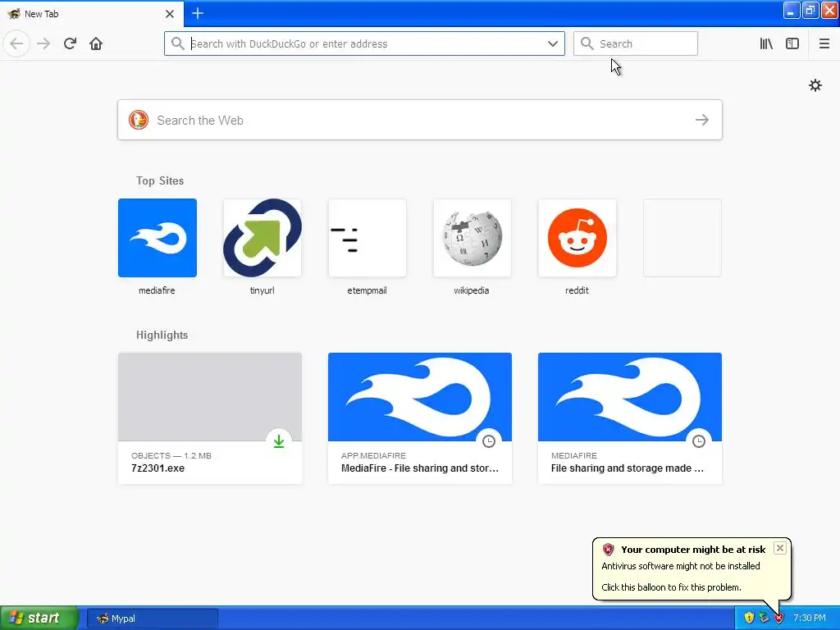Open APP.MEDIAFIRE highlight card

click(x=419, y=418)
